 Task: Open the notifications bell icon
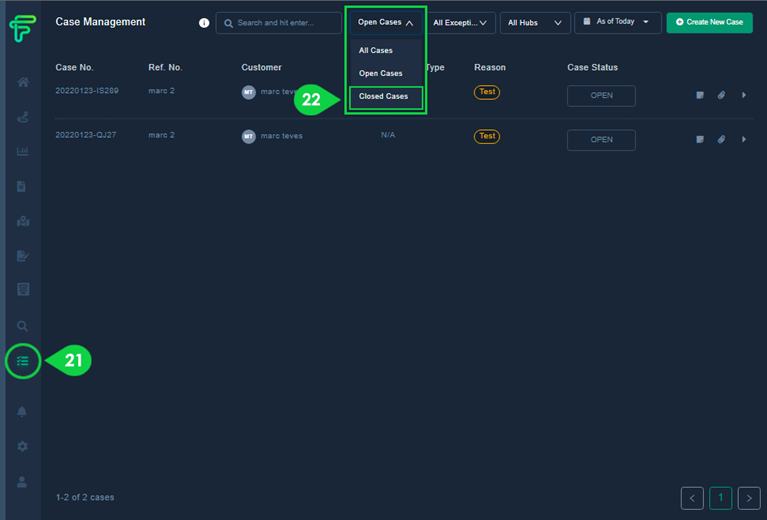tap(22, 411)
